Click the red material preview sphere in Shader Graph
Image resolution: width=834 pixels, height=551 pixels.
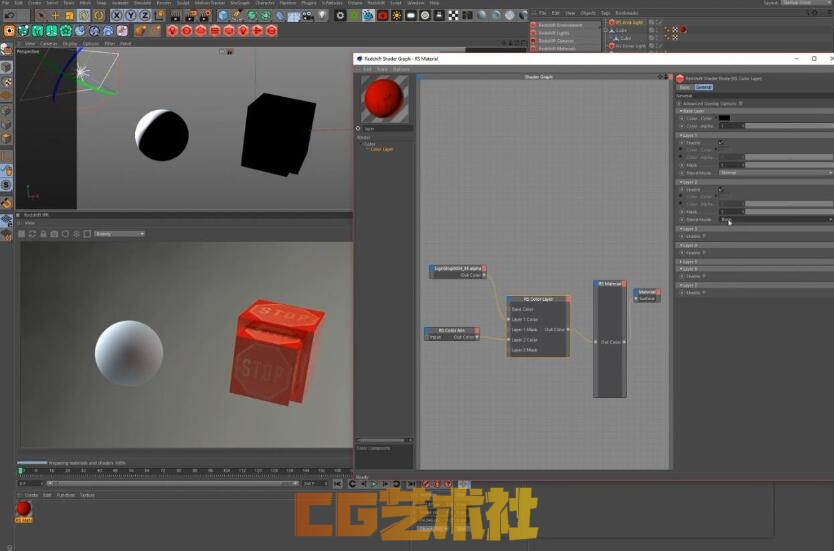click(385, 99)
